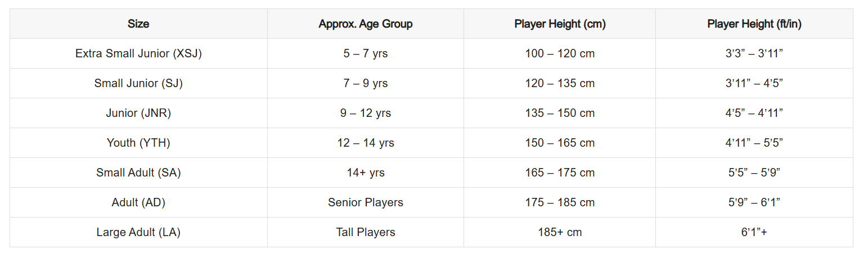Click the Size column header
The image size is (868, 267).
coord(138,24)
